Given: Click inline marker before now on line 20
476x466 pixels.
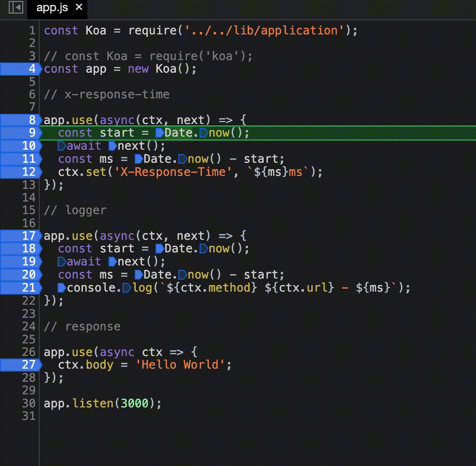Looking at the screenshot, I should coord(183,275).
